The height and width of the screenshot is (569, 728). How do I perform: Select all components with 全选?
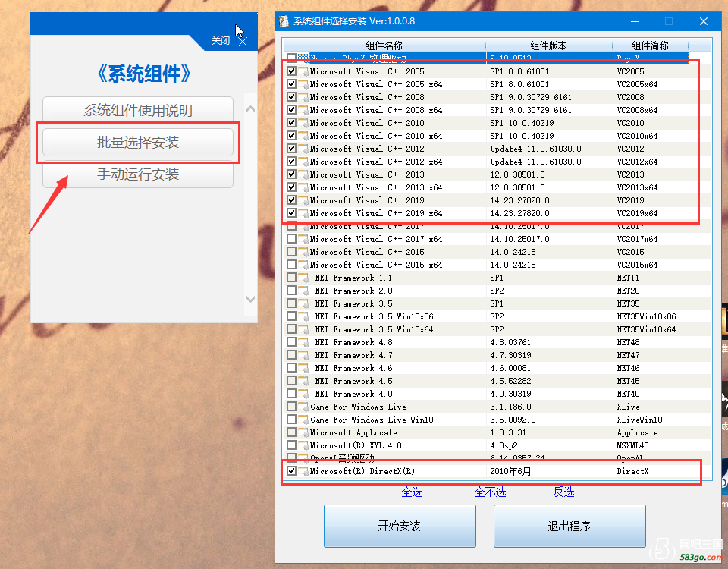click(x=412, y=492)
